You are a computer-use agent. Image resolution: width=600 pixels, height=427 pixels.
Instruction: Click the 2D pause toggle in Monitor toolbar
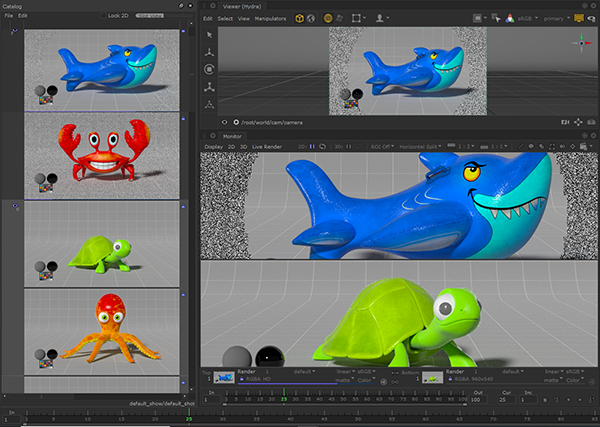coord(312,146)
